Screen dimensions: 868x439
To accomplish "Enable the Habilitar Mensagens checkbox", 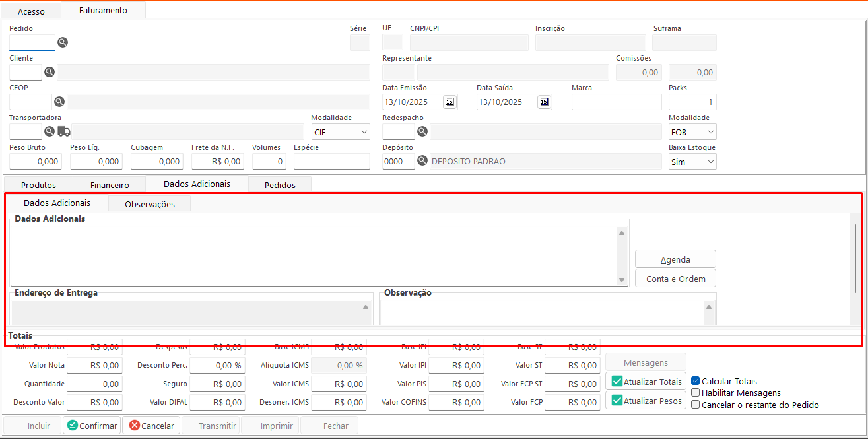I will [x=695, y=393].
